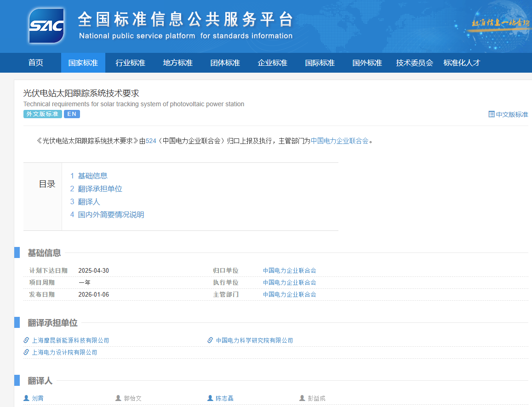The width and height of the screenshot is (532, 407).
Task: Switch to the 行业标准 tab
Action: [x=130, y=63]
